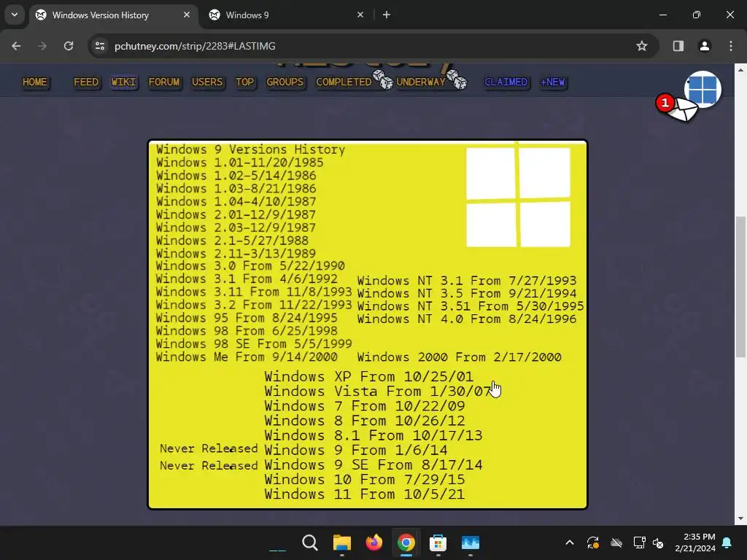The width and height of the screenshot is (747, 560).
Task: Launch Firefox from the taskbar
Action: click(x=374, y=542)
